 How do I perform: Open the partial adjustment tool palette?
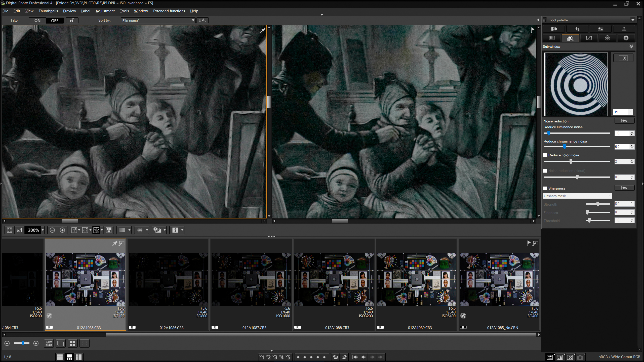click(600, 29)
